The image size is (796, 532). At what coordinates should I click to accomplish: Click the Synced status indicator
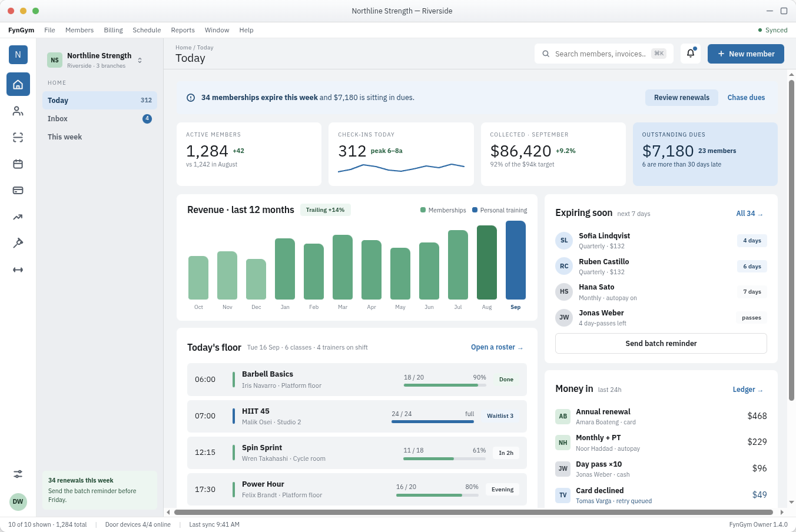click(x=772, y=30)
